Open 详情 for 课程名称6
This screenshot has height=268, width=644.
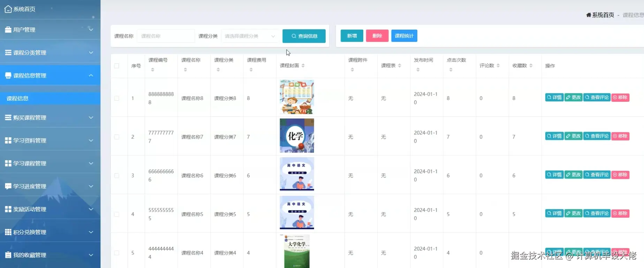[x=554, y=175]
